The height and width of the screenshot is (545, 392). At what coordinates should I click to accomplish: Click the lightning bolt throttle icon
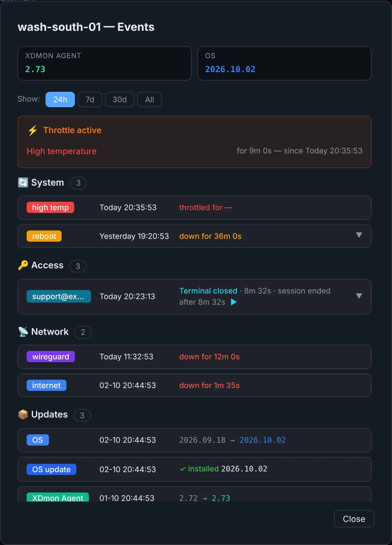coord(33,130)
